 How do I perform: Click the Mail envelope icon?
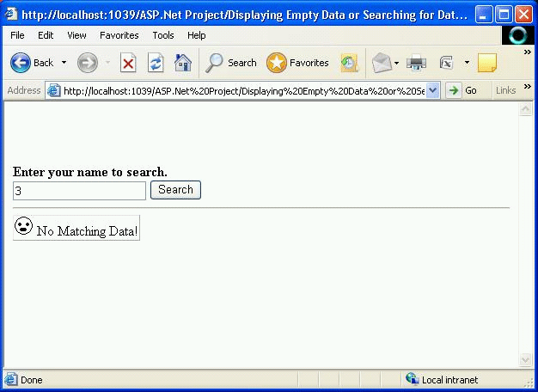click(382, 63)
